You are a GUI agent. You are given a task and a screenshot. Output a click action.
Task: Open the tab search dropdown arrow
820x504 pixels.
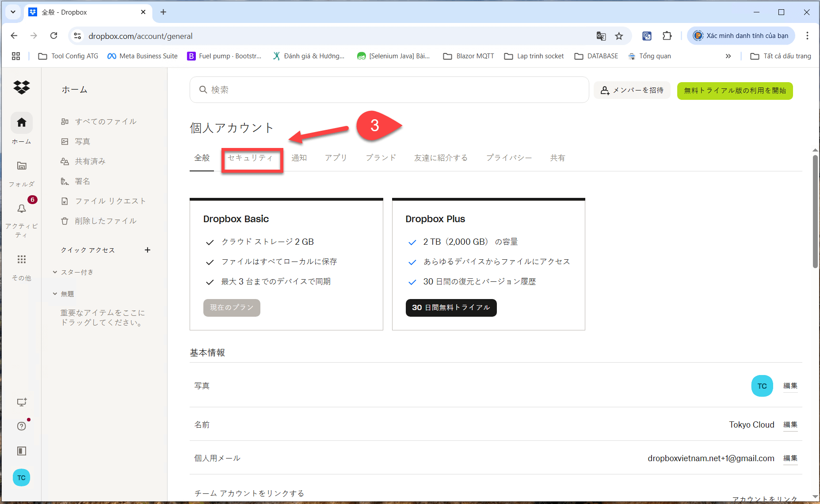click(x=13, y=12)
